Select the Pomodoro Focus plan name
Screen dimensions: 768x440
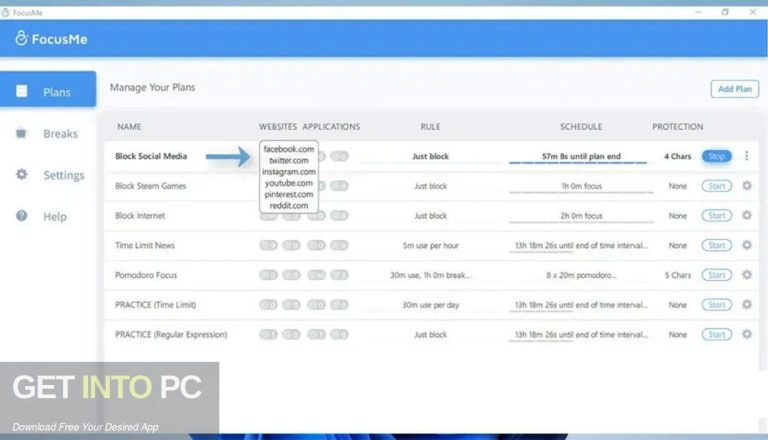click(146, 275)
